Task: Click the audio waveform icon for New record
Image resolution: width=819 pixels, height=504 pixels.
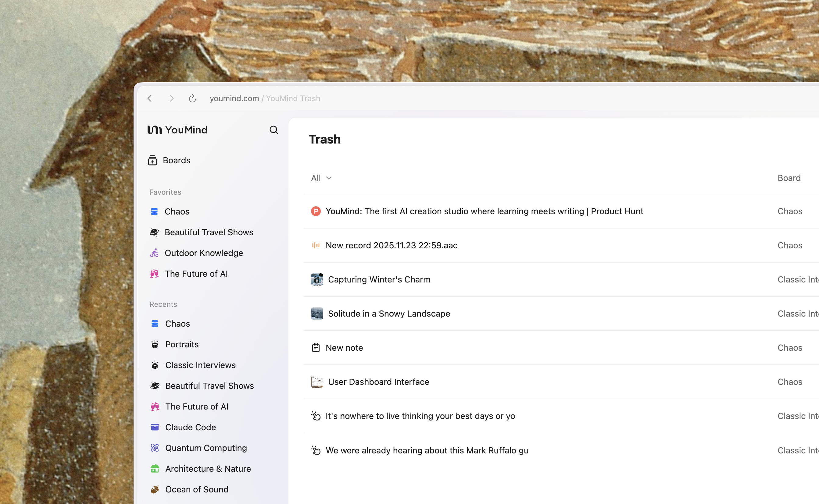Action: coord(316,245)
